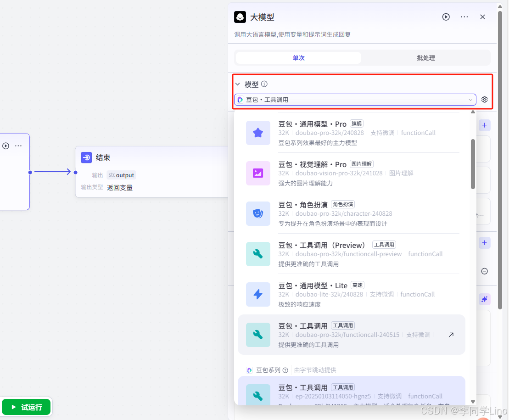Click the dropdown list scroll-down arrow
The width and height of the screenshot is (509, 420).
[x=473, y=402]
